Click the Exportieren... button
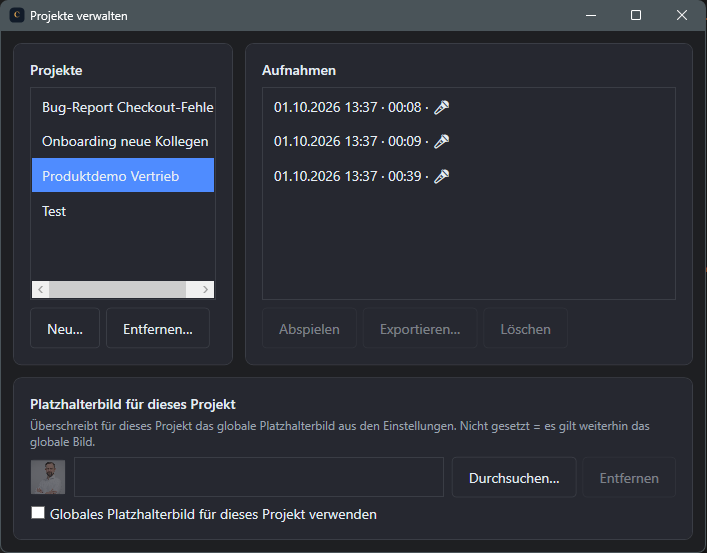707x553 pixels. [420, 328]
